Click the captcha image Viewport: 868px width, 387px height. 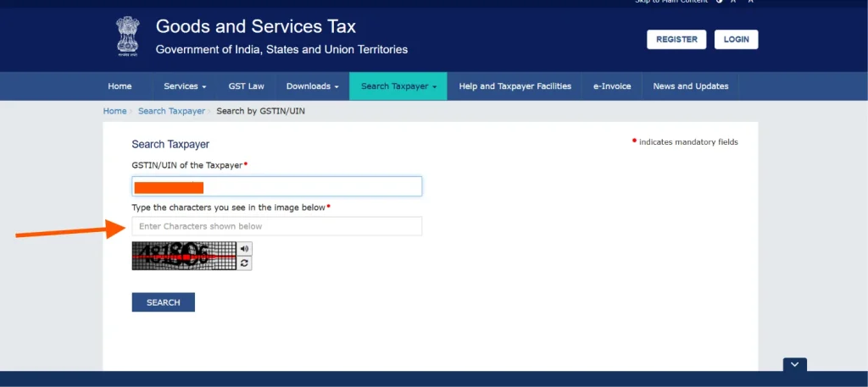point(184,256)
